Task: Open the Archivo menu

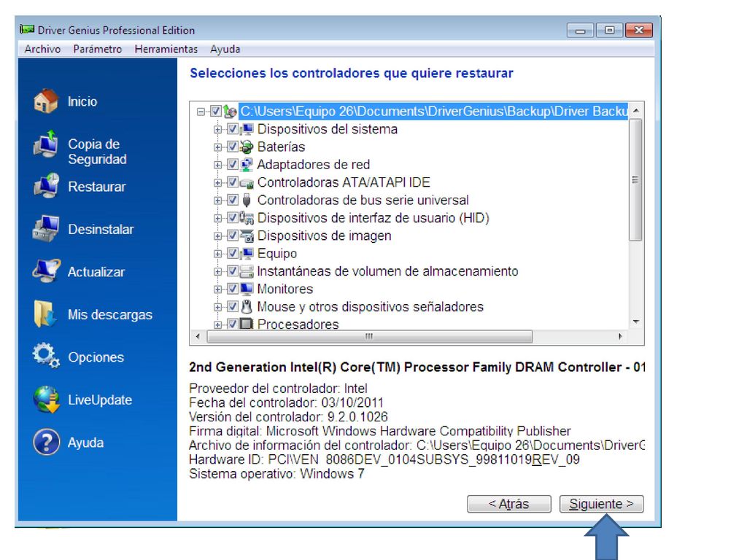Action: tap(42, 49)
